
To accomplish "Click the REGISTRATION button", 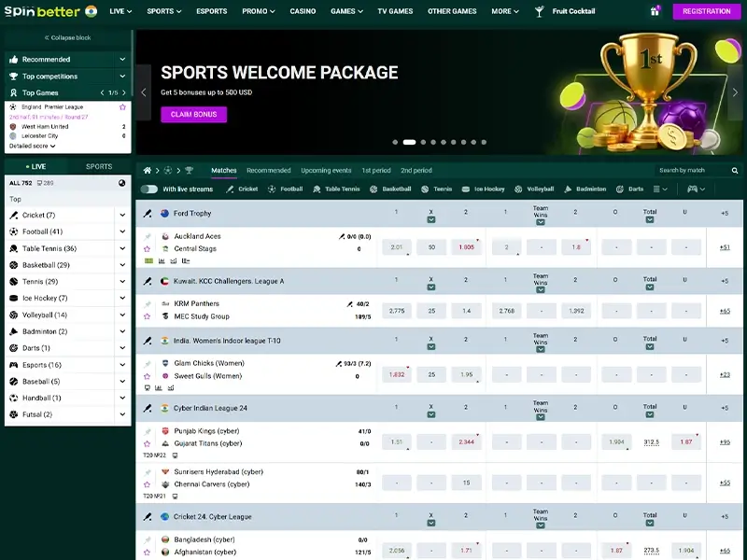I will click(x=707, y=11).
